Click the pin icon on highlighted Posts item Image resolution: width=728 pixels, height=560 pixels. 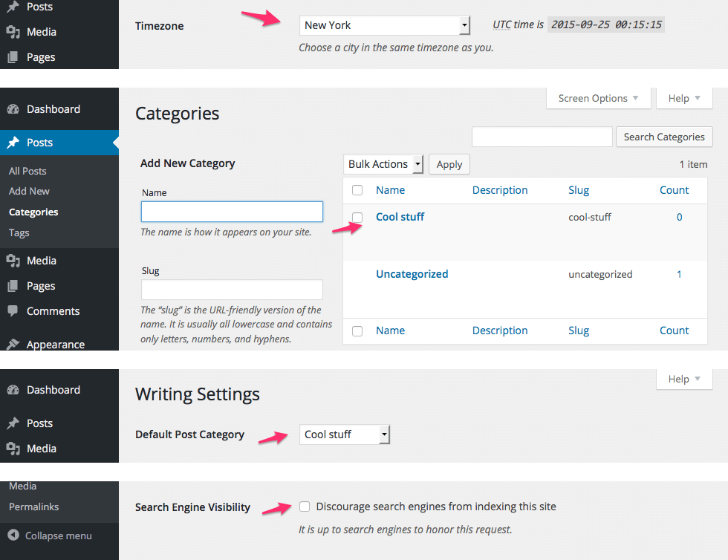click(13, 143)
